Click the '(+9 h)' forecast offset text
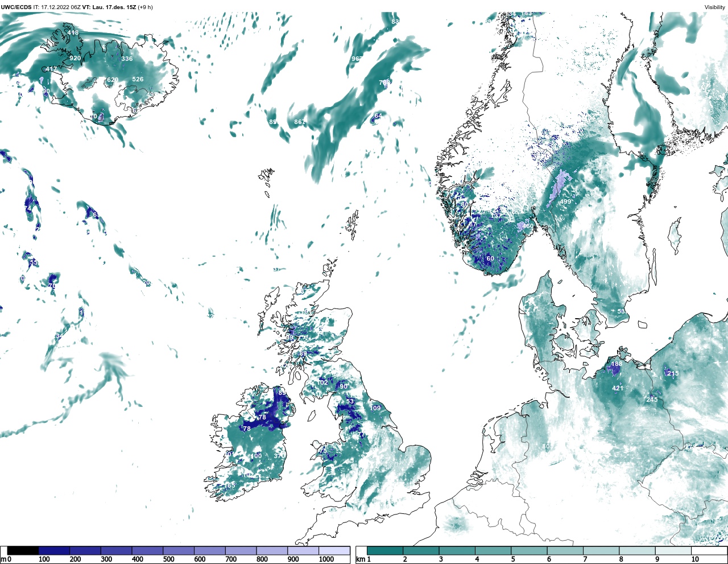Image resolution: width=728 pixels, height=564 pixels. point(145,7)
